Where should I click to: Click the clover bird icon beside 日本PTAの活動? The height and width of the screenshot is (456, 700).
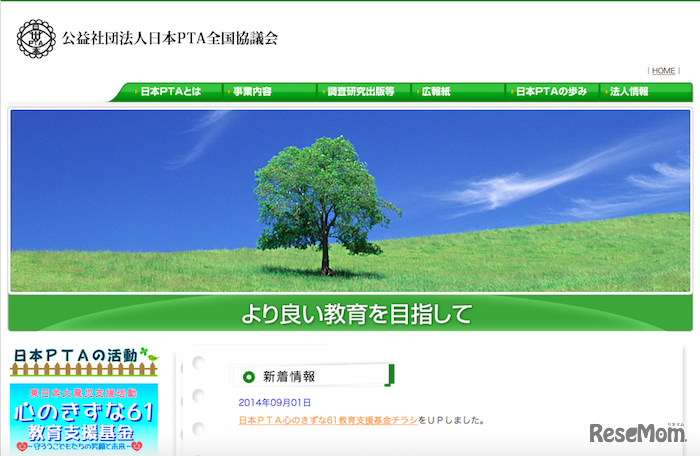click(x=149, y=354)
